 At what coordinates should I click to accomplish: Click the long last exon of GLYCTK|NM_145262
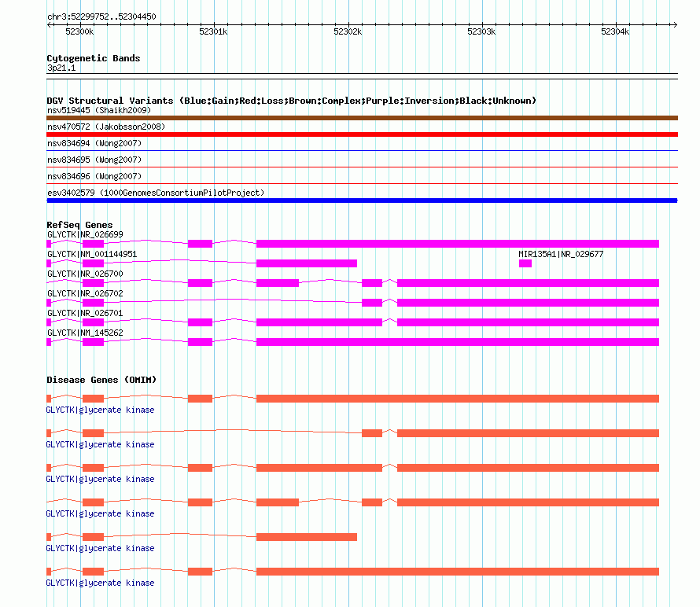tap(458, 342)
